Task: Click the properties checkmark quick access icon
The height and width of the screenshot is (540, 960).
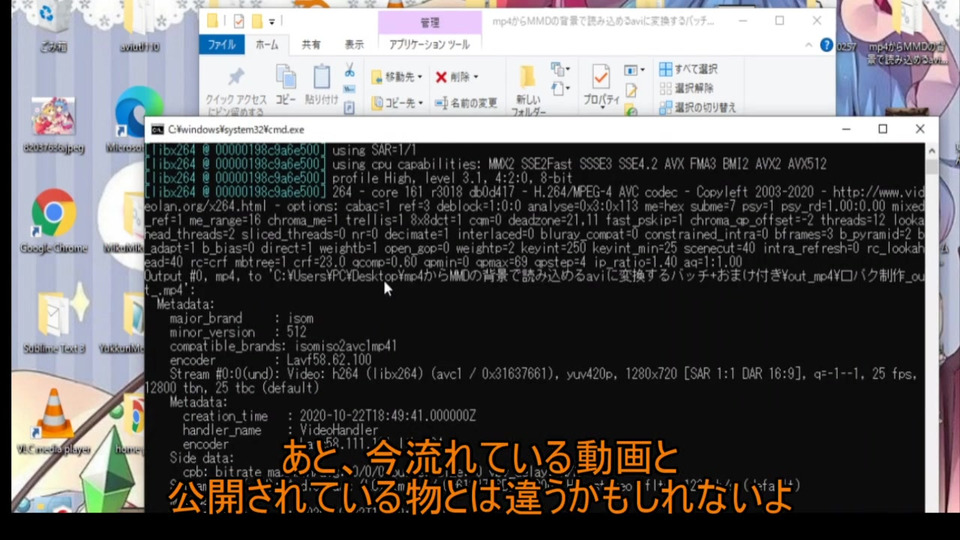Action: click(239, 21)
